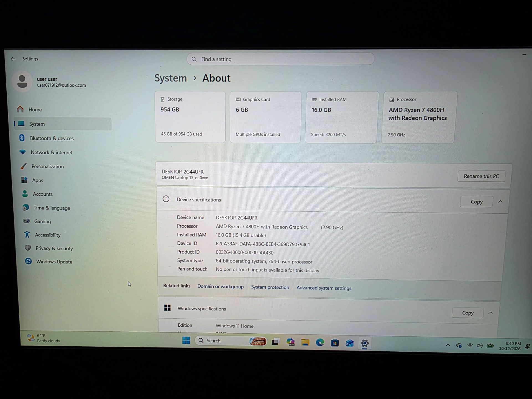This screenshot has height=399, width=532.
Task: Select System in the sidebar
Action: pos(63,124)
